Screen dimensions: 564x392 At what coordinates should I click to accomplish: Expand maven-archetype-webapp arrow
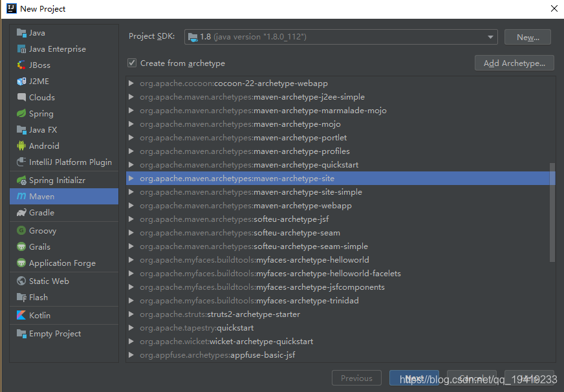131,205
